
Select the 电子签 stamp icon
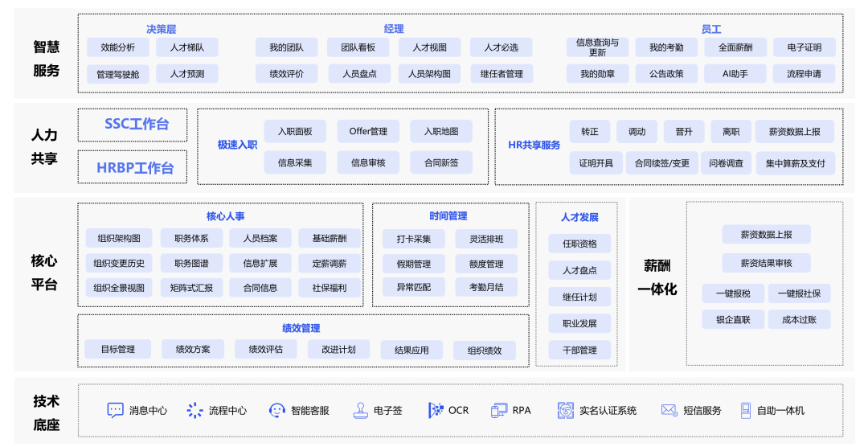click(x=360, y=410)
